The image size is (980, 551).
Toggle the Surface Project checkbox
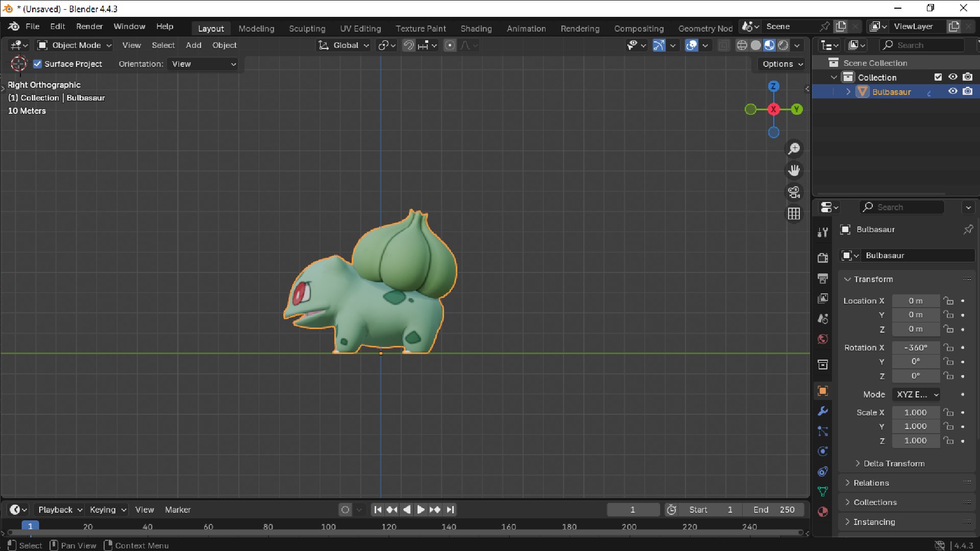[37, 64]
